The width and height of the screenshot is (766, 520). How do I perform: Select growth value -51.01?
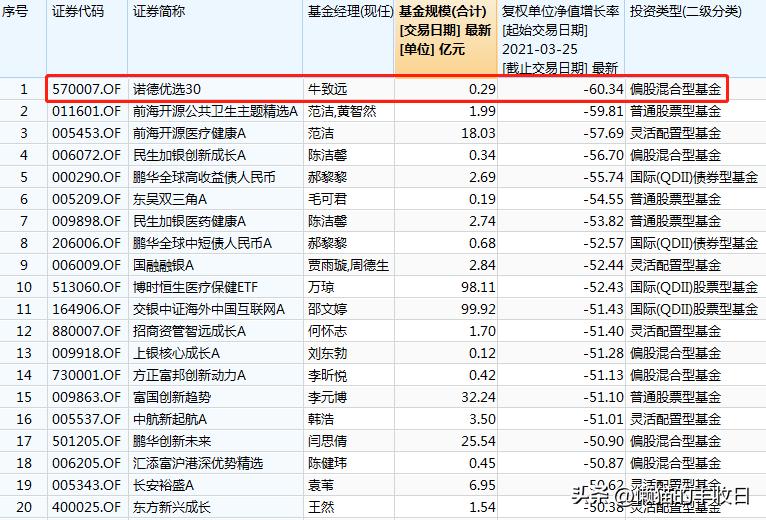point(603,419)
